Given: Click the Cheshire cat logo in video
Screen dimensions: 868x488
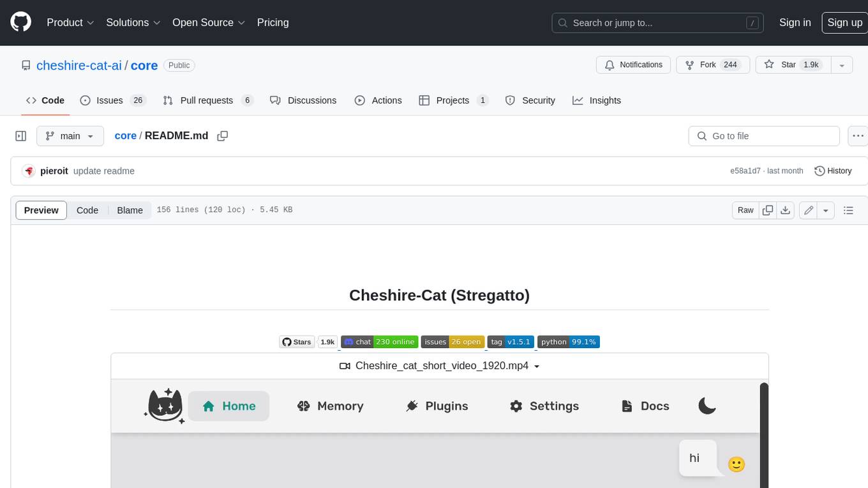Looking at the screenshot, I should point(165,406).
